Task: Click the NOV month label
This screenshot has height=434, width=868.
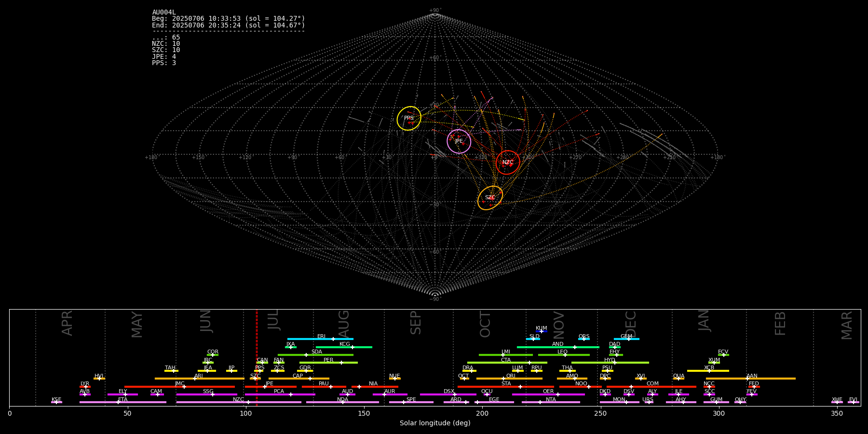Action: (558, 325)
